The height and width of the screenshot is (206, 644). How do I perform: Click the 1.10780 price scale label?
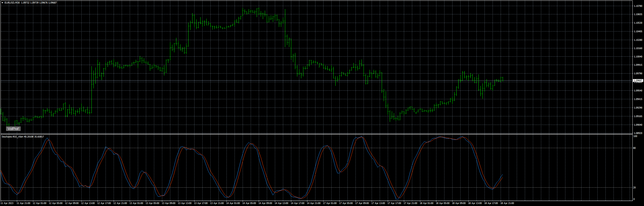638,6
